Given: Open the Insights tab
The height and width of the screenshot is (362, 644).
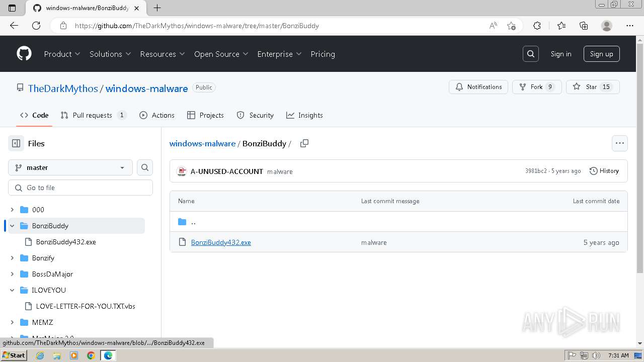Looking at the screenshot, I should (304, 115).
